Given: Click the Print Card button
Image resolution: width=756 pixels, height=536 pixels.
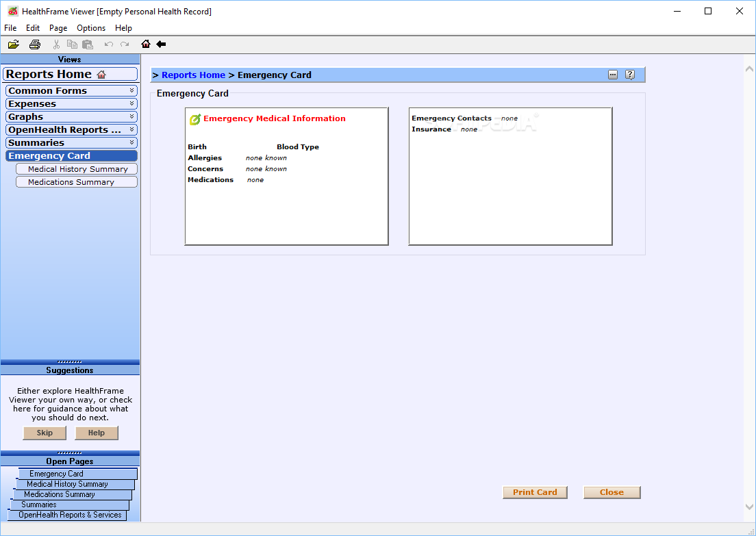Looking at the screenshot, I should tap(535, 492).
